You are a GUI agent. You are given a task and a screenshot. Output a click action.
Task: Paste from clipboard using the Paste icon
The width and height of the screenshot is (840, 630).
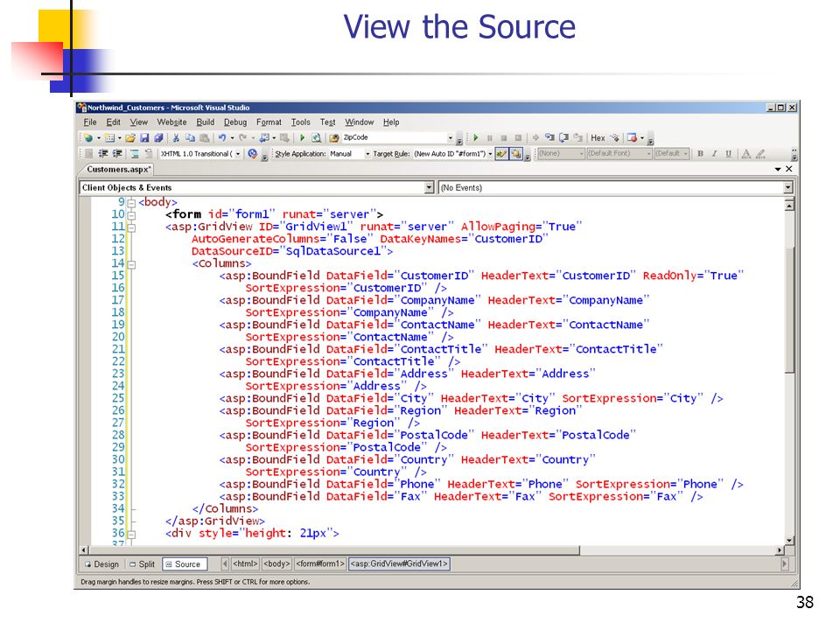(x=204, y=137)
